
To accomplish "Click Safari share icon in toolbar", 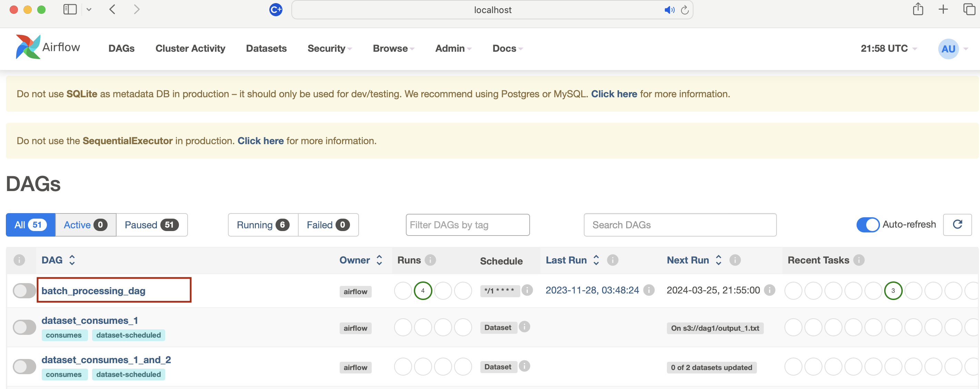I will click(918, 9).
